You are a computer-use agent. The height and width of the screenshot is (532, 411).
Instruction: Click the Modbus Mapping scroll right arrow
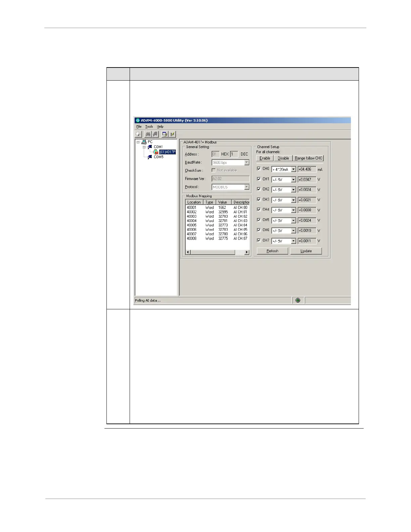pyautogui.click(x=247, y=252)
